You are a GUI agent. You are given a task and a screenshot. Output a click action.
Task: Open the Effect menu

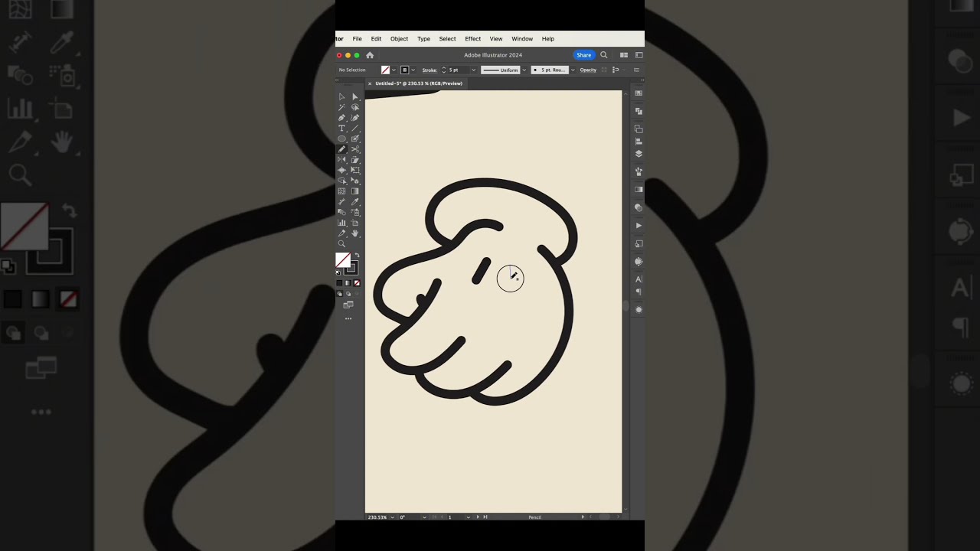coord(473,39)
